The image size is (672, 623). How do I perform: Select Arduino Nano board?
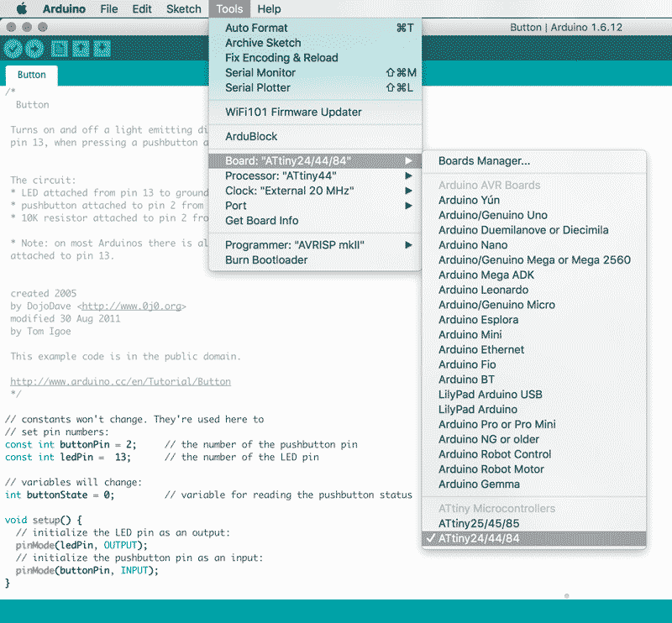point(534,245)
